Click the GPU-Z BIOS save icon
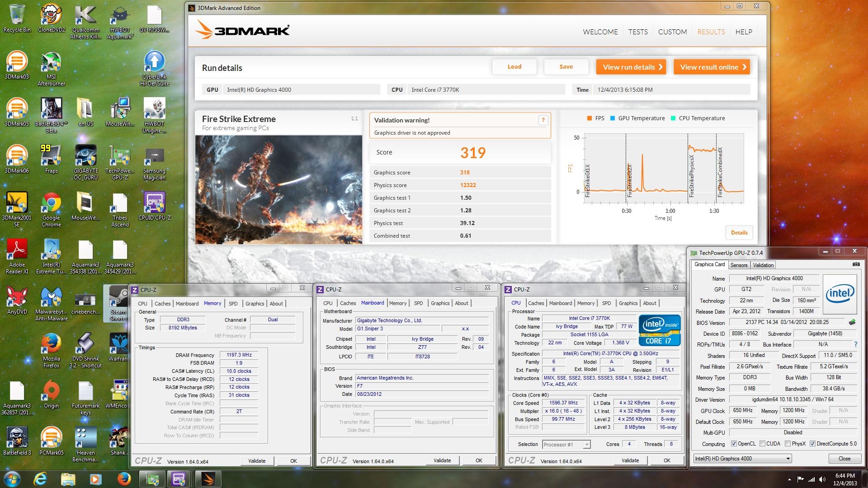 click(x=852, y=322)
